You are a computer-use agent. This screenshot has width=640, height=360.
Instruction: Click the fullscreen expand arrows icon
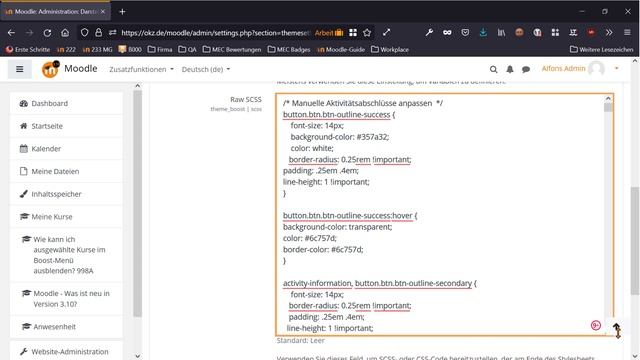tap(386, 33)
